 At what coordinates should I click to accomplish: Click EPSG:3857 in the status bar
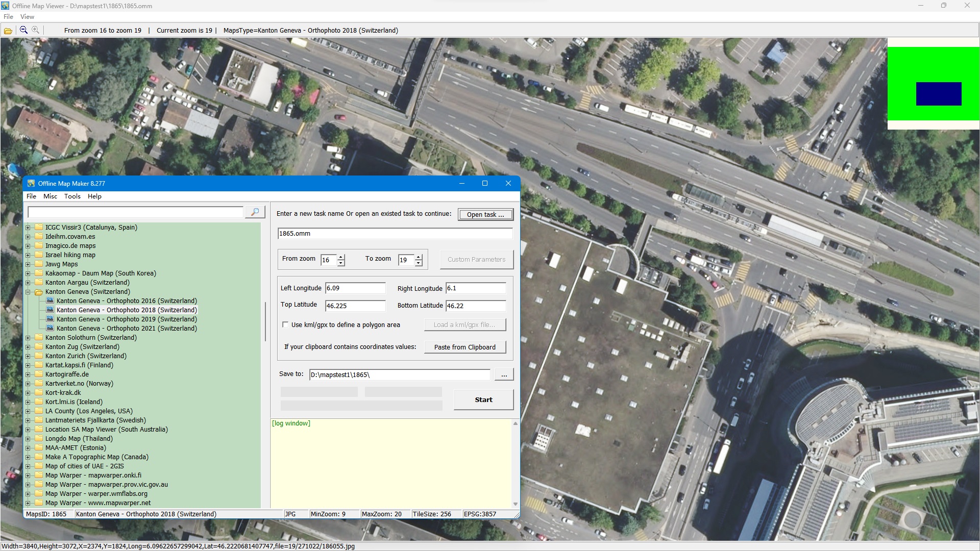480,514
